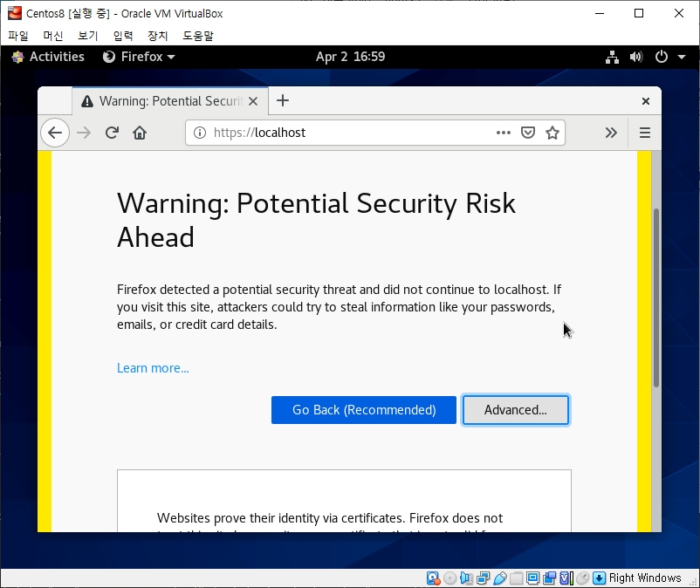Click Go Back (Recommended) button
Screen dimensions: 700x588
[x=364, y=410]
